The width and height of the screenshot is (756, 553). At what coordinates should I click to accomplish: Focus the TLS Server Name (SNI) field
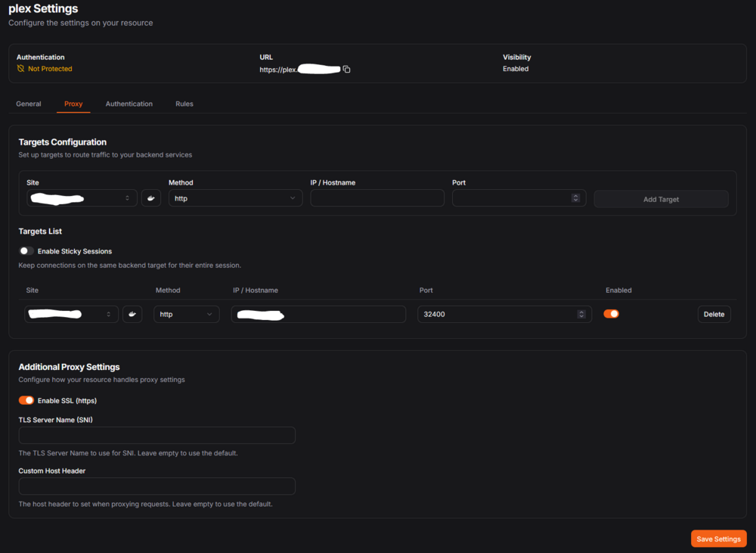156,435
